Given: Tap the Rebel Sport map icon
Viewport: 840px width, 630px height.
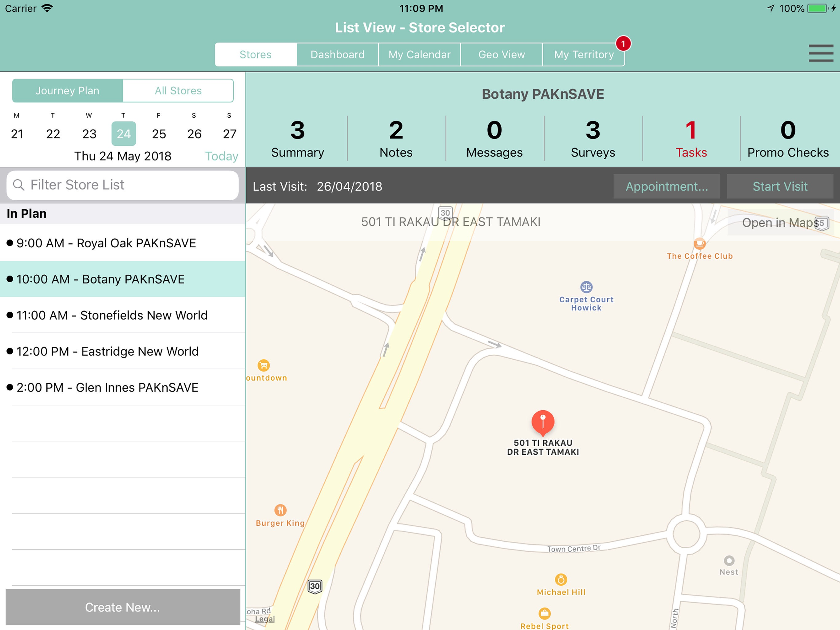Looking at the screenshot, I should coord(545,613).
